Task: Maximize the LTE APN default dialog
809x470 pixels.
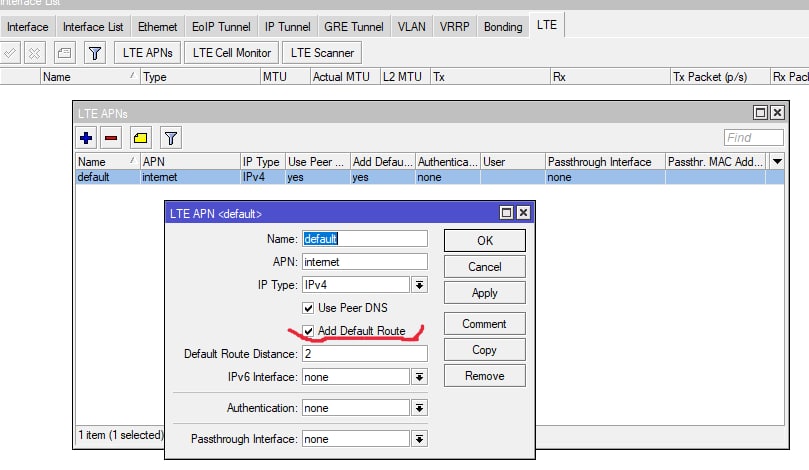Action: (506, 213)
